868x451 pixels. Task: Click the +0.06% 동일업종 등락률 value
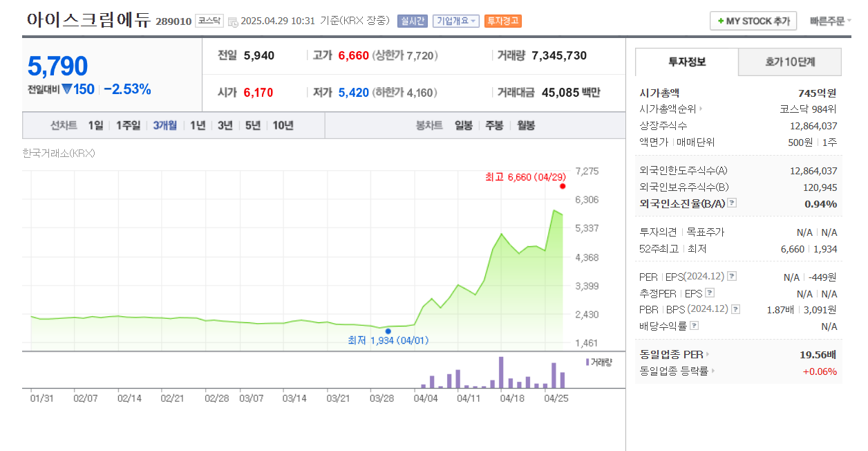(x=820, y=371)
